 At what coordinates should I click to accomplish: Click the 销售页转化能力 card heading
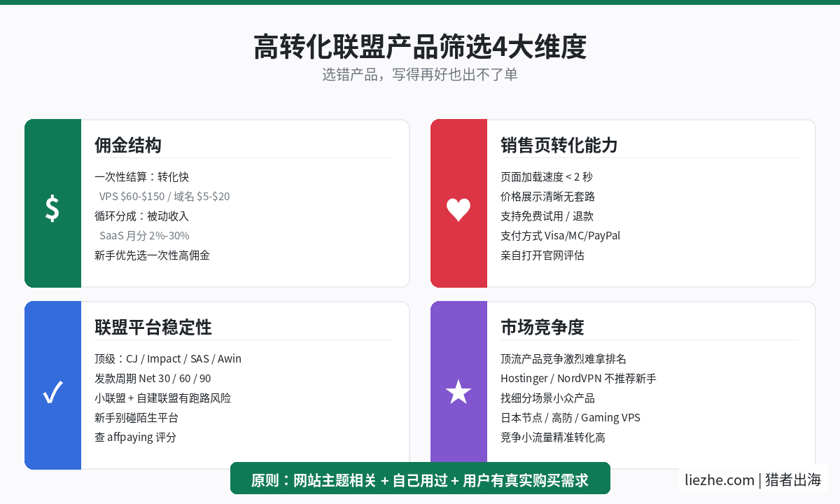[x=559, y=145]
